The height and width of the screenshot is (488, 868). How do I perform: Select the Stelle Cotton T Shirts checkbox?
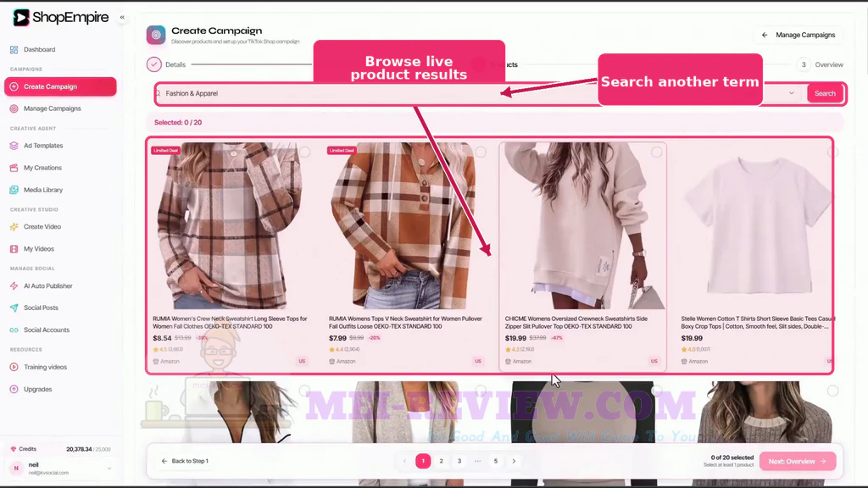[832, 152]
